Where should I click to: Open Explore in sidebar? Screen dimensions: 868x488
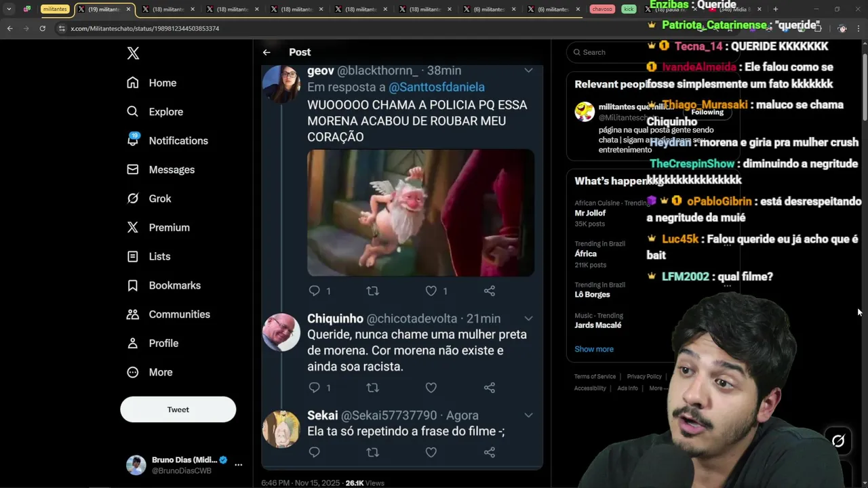pos(155,112)
